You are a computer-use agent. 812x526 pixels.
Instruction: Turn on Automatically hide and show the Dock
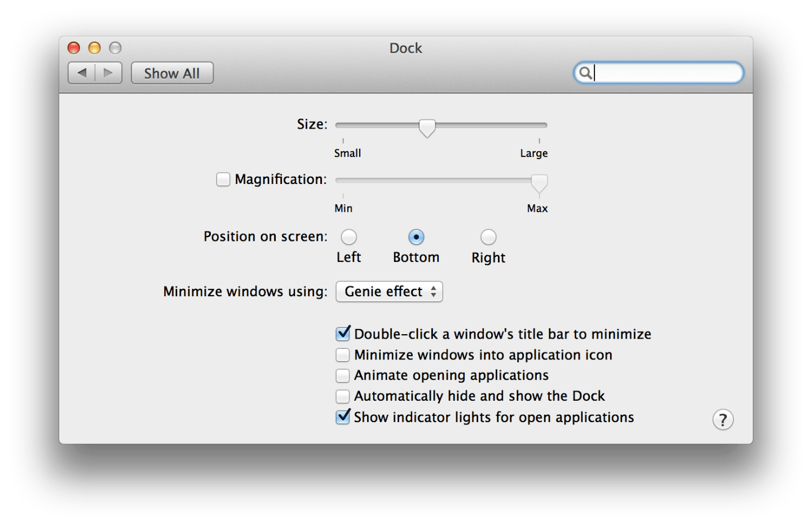pyautogui.click(x=343, y=396)
